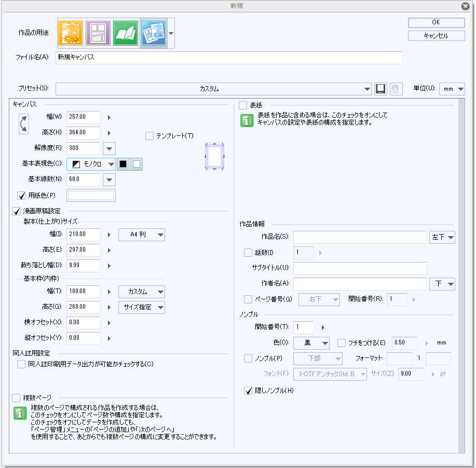Viewport: 476px width, 468px height.
Task: Open the use-type dropdown arrow
Action: click(171, 33)
